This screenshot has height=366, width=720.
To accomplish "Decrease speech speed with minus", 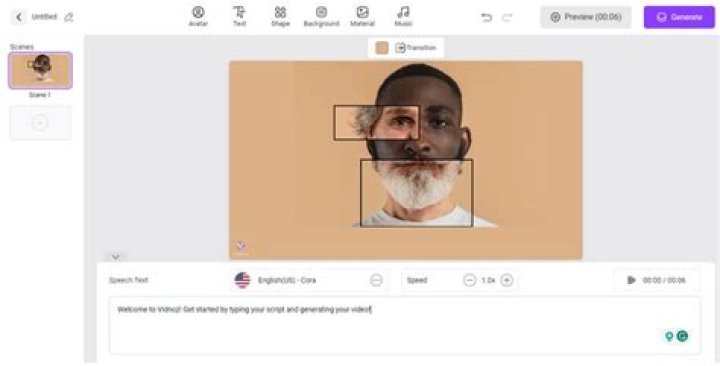I will (x=469, y=280).
